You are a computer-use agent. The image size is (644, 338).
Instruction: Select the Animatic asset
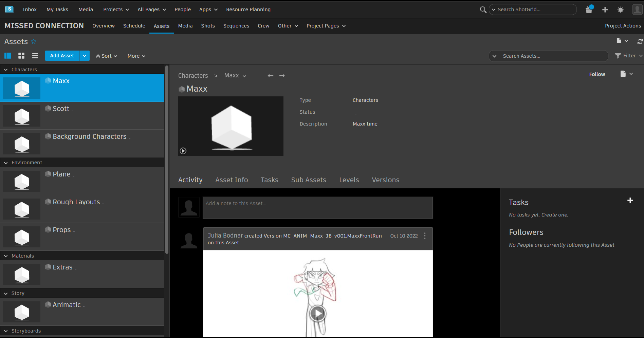(x=82, y=312)
